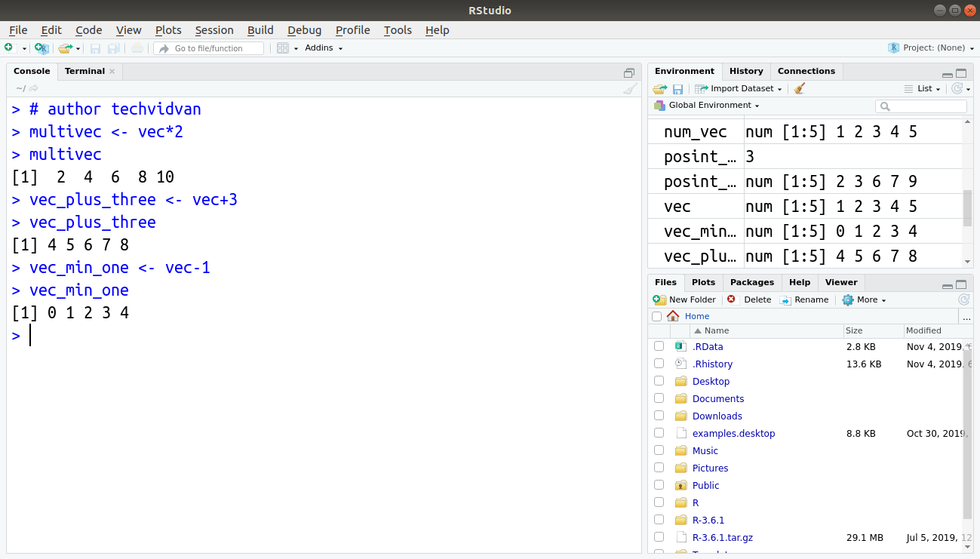This screenshot has height=559, width=980.
Task: Open the List view dropdown
Action: (922, 88)
